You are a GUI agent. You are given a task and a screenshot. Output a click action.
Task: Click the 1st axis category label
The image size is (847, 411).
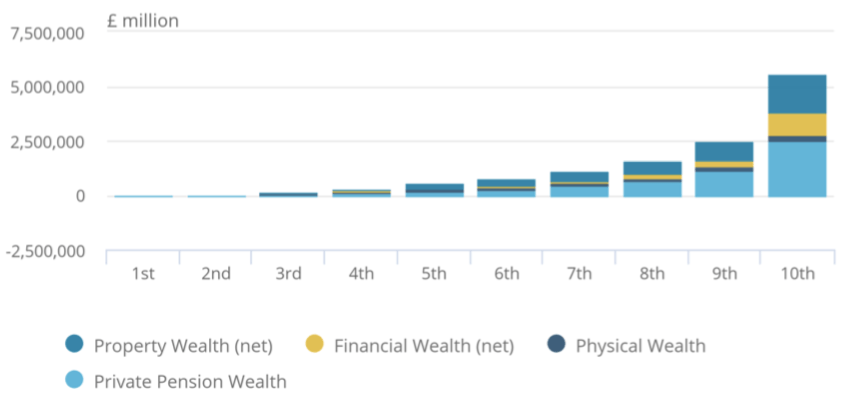[143, 273]
